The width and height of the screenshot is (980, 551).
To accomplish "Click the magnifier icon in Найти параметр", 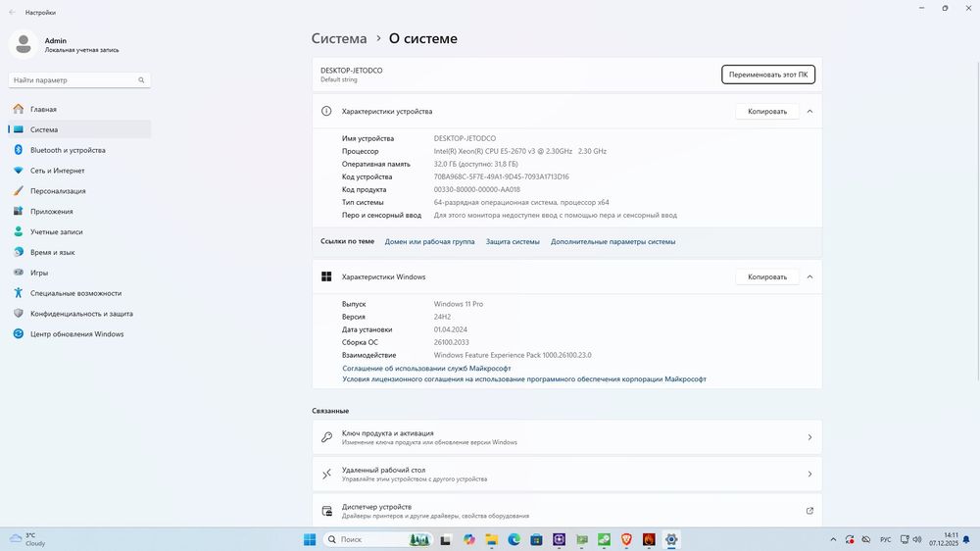I will (141, 80).
